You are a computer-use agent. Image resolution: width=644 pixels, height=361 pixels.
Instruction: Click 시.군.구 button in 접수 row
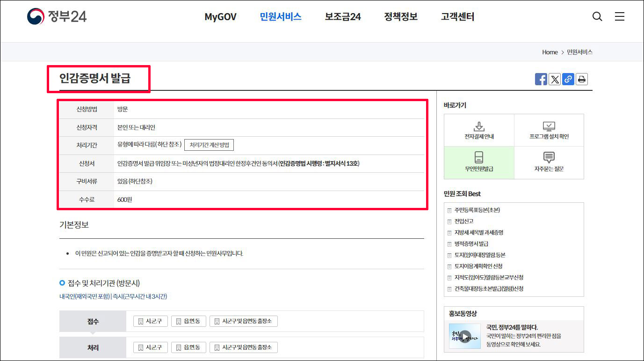[151, 321]
